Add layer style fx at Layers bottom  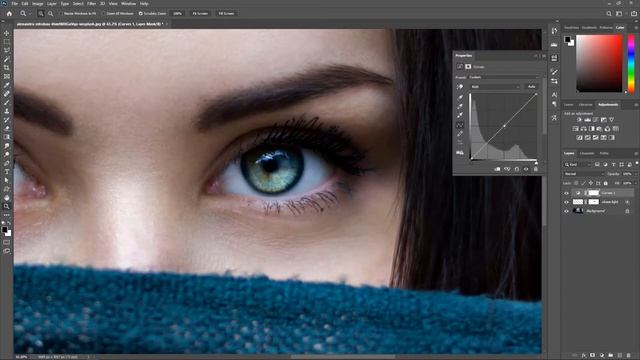pyautogui.click(x=584, y=356)
